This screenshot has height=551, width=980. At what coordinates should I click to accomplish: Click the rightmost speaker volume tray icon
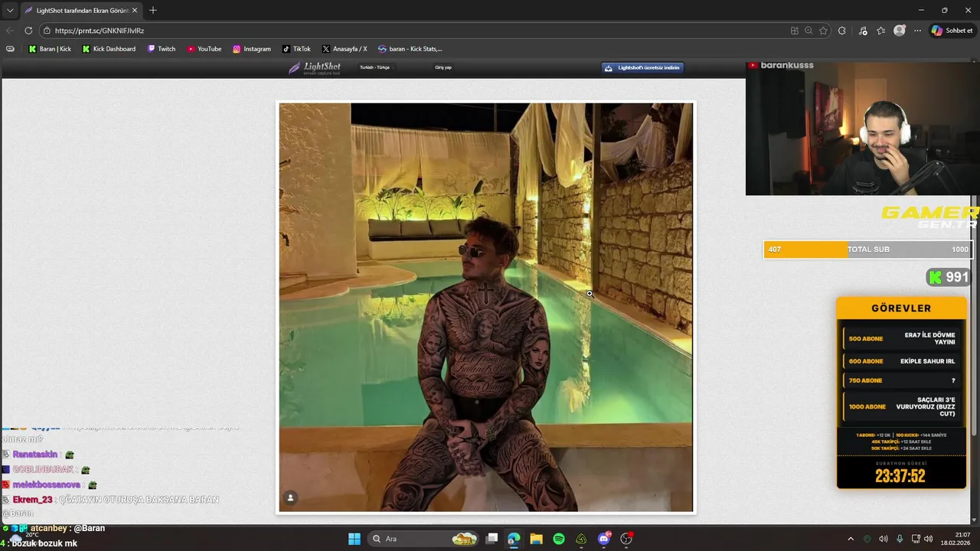(x=929, y=539)
